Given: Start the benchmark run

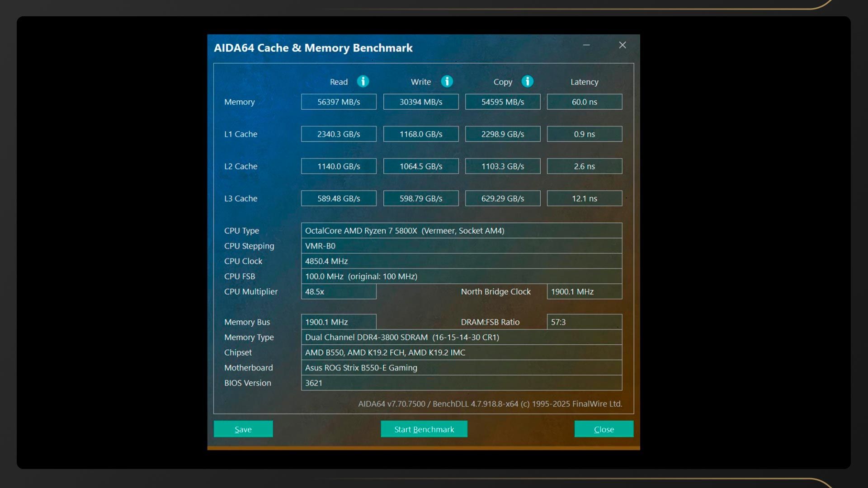Looking at the screenshot, I should click(424, 429).
